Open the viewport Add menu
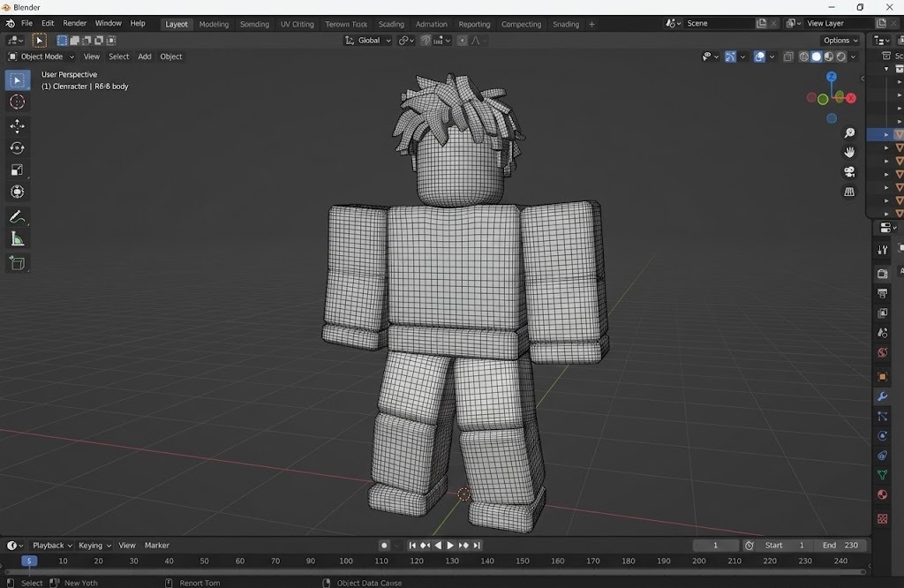The image size is (904, 588). pyautogui.click(x=145, y=57)
